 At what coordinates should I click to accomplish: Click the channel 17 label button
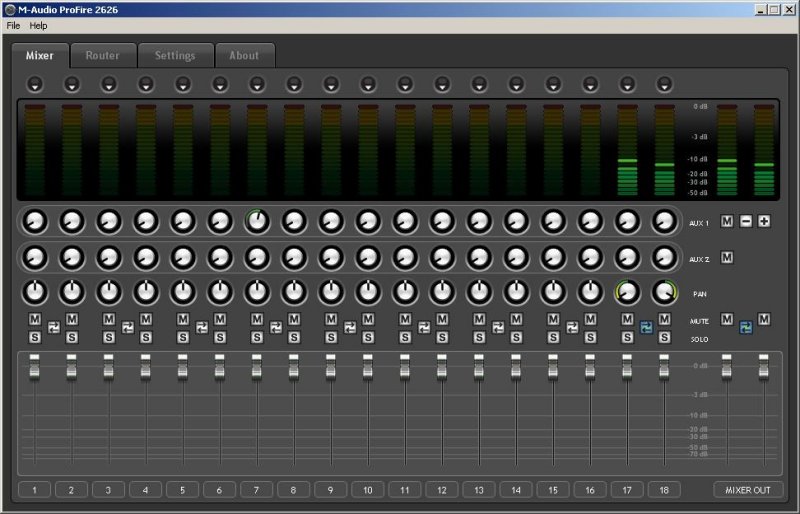pos(627,490)
